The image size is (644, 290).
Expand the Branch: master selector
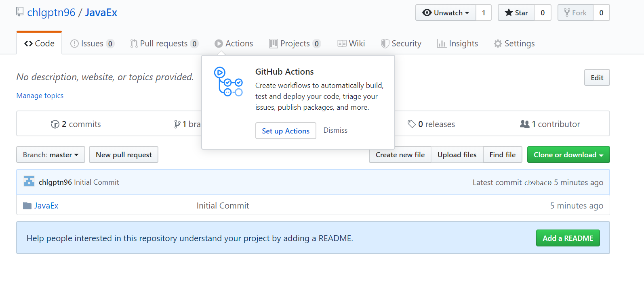point(51,155)
